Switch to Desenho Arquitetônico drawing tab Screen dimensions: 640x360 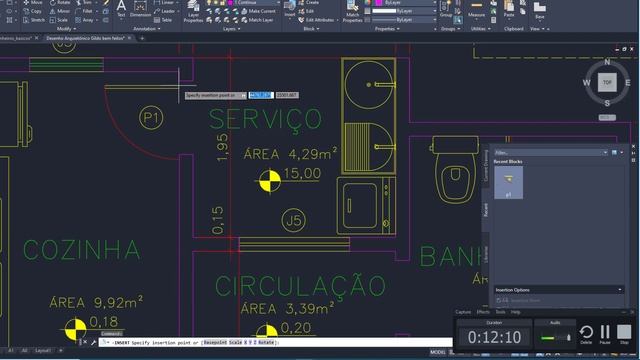coord(85,38)
